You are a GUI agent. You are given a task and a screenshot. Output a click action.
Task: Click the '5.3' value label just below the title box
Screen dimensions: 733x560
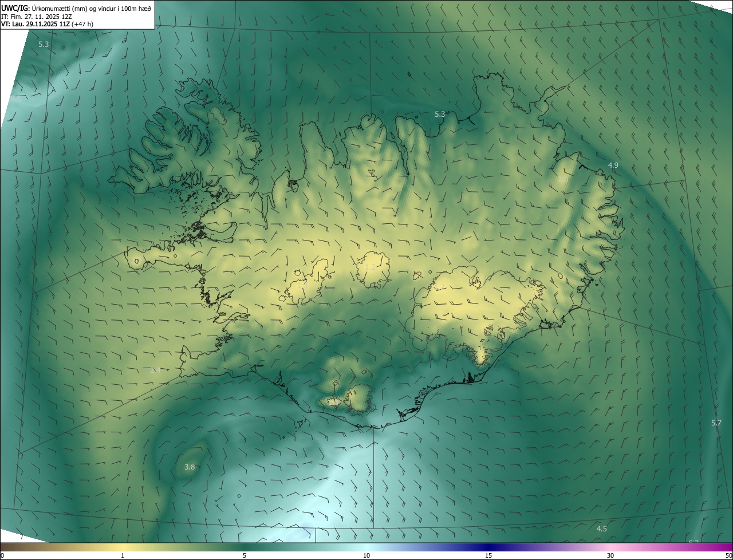pos(44,44)
